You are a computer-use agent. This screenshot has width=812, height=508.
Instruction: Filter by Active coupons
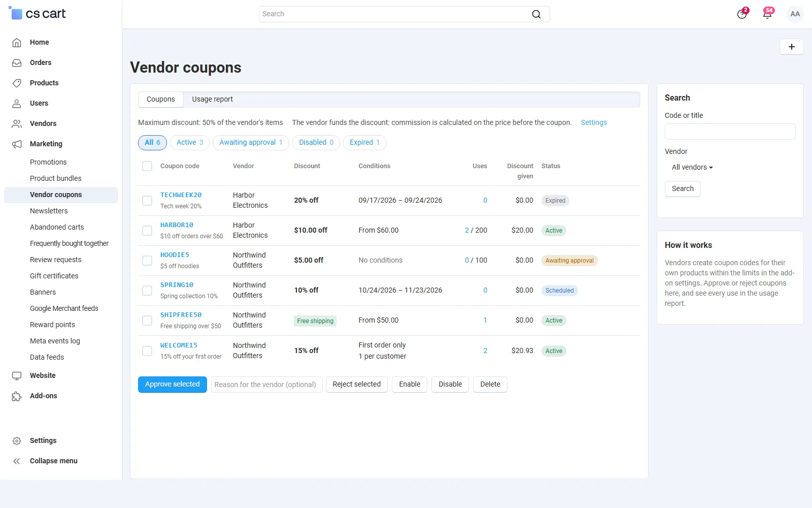[190, 142]
